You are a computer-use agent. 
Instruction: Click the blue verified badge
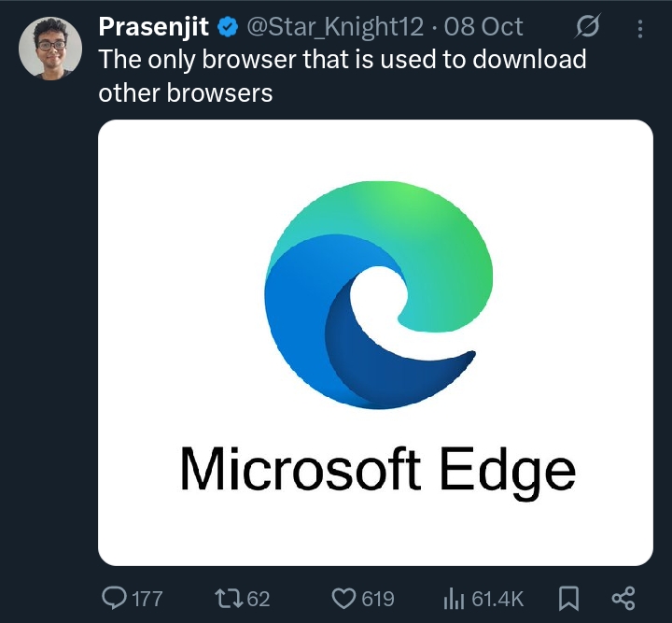point(227,27)
